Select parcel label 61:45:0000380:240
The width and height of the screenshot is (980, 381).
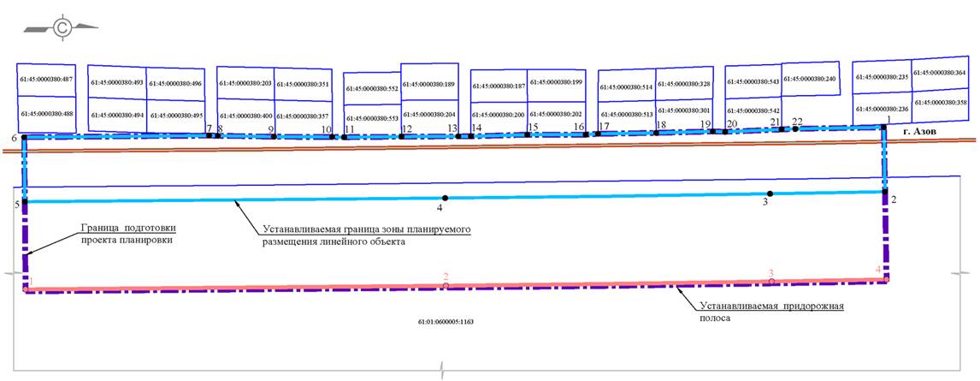coord(810,79)
